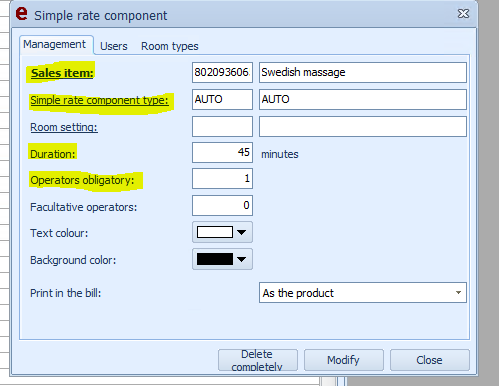The width and height of the screenshot is (499, 386).
Task: Click the Swedish massage name field
Action: coord(363,72)
